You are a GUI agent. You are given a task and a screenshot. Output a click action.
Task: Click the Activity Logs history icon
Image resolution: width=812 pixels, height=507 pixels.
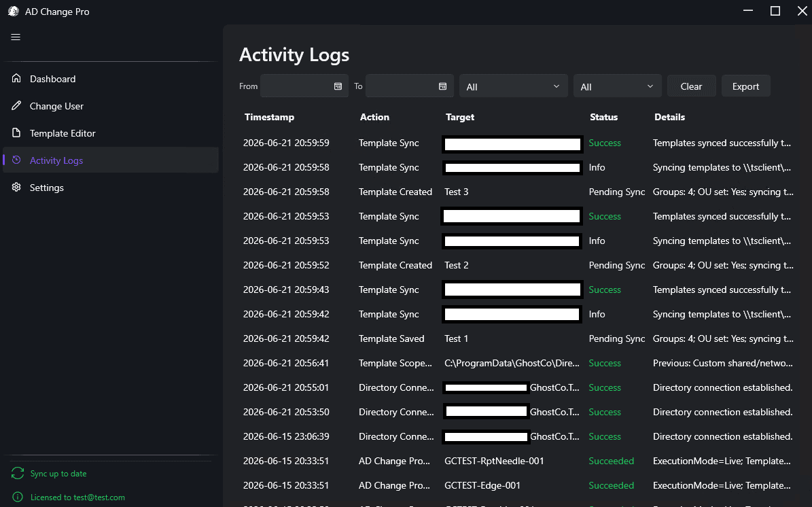[x=16, y=160]
